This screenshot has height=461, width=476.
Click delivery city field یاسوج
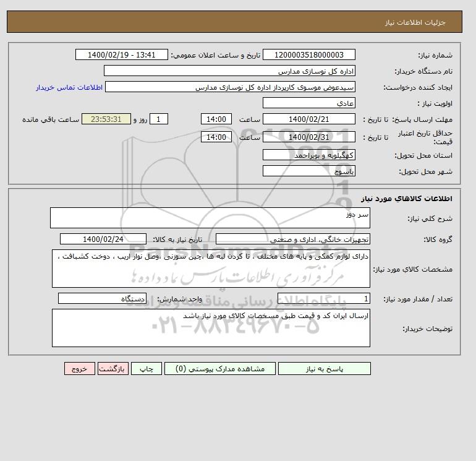(308, 171)
